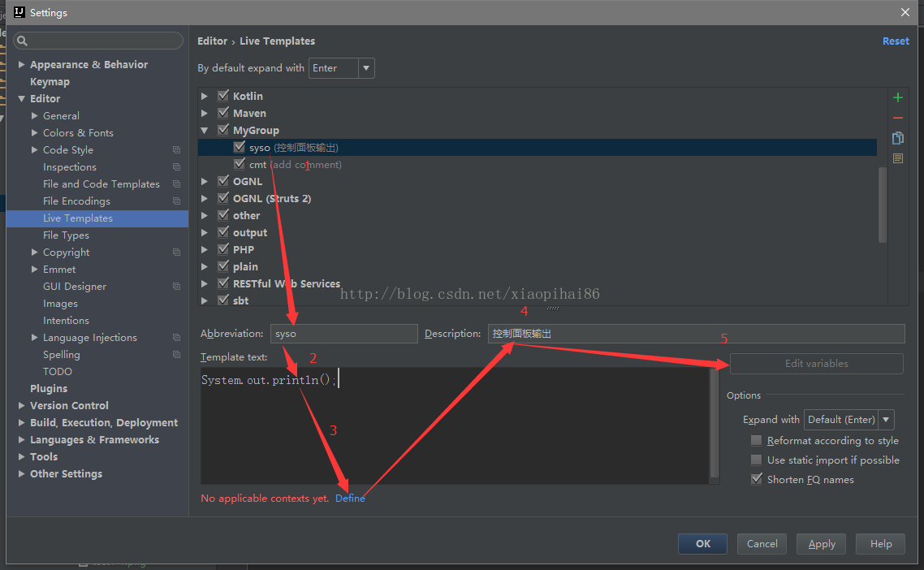
Task: Enable Reformat according to style
Action: pos(756,440)
